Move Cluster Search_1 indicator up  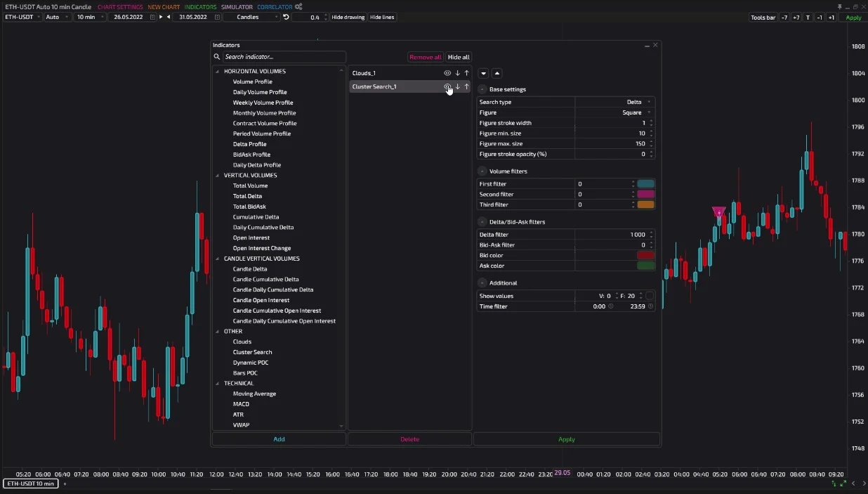(466, 86)
